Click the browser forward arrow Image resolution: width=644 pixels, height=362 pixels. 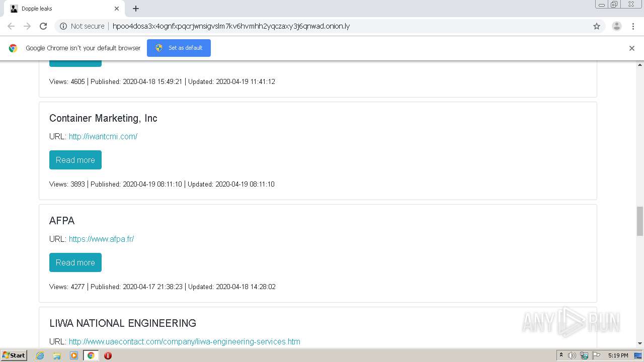click(27, 26)
